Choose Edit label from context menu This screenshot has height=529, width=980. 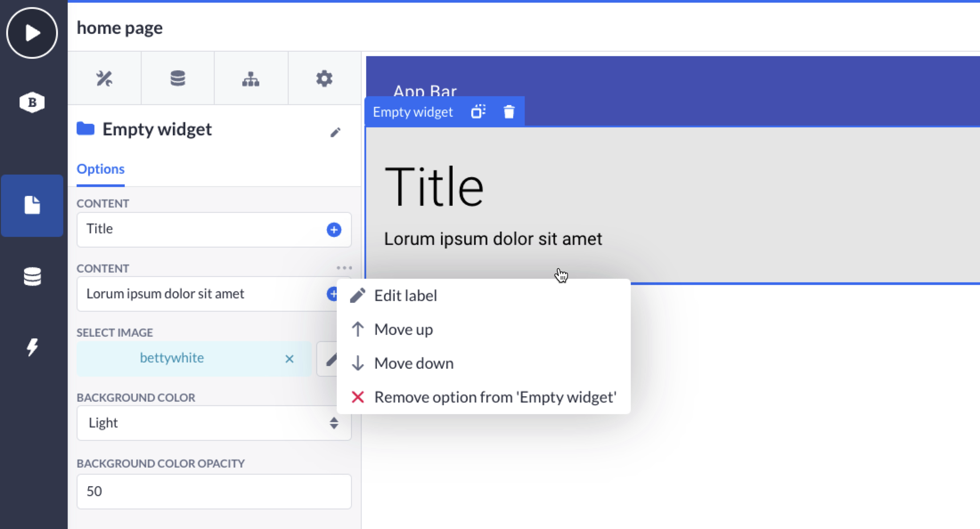(x=405, y=296)
